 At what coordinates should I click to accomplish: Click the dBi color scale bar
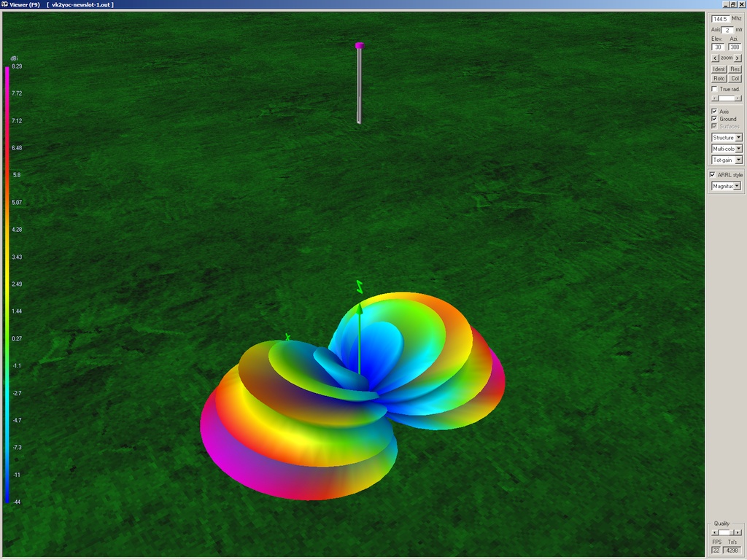[7, 285]
